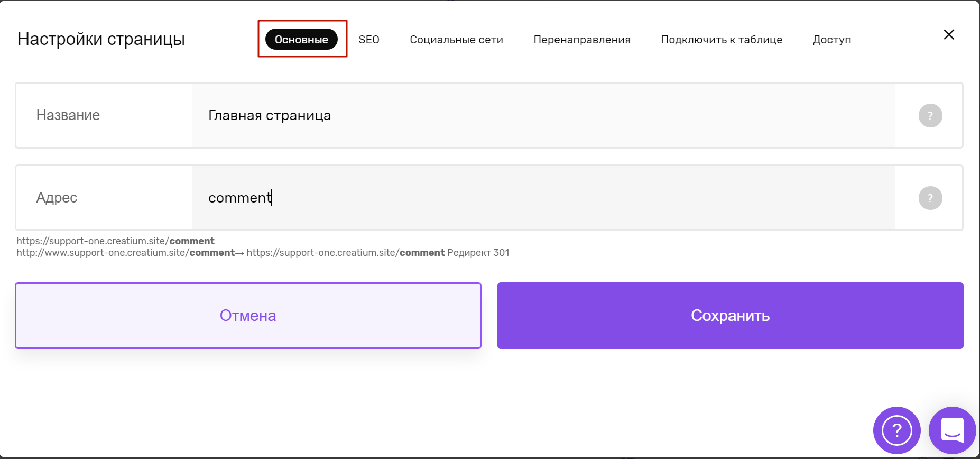The height and width of the screenshot is (459, 980).
Task: Click the help icon next to Название field
Action: click(x=930, y=115)
